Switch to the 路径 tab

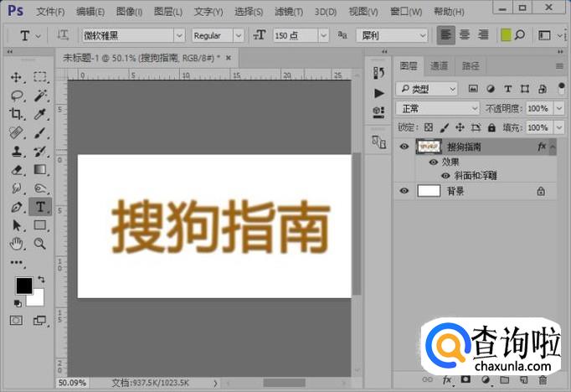pos(471,66)
